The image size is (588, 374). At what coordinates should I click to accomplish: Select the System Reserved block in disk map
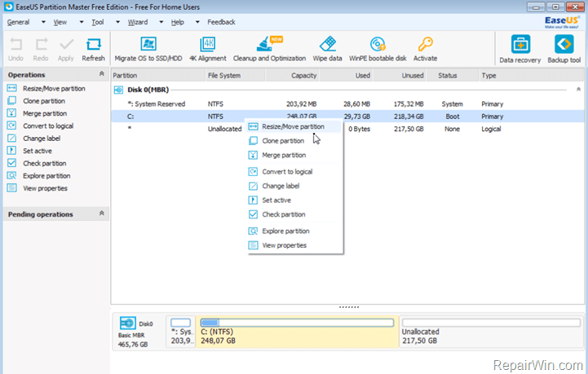[x=181, y=332]
